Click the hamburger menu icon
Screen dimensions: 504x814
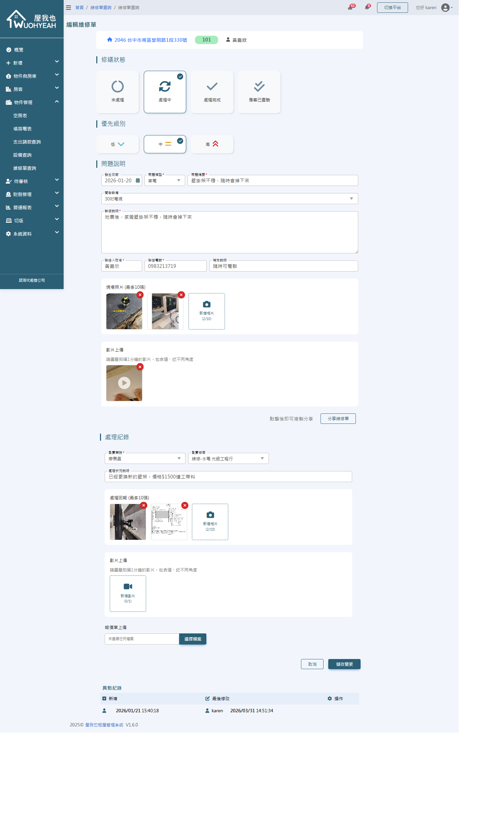coord(68,7)
